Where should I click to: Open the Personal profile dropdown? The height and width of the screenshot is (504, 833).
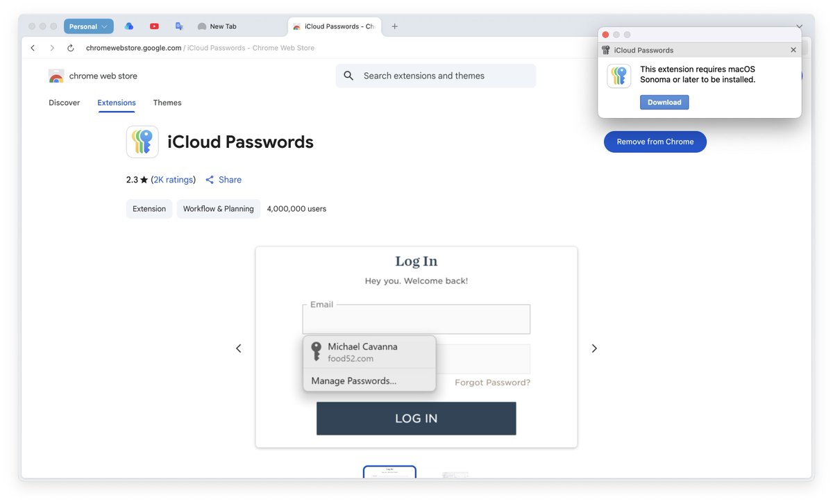(88, 26)
